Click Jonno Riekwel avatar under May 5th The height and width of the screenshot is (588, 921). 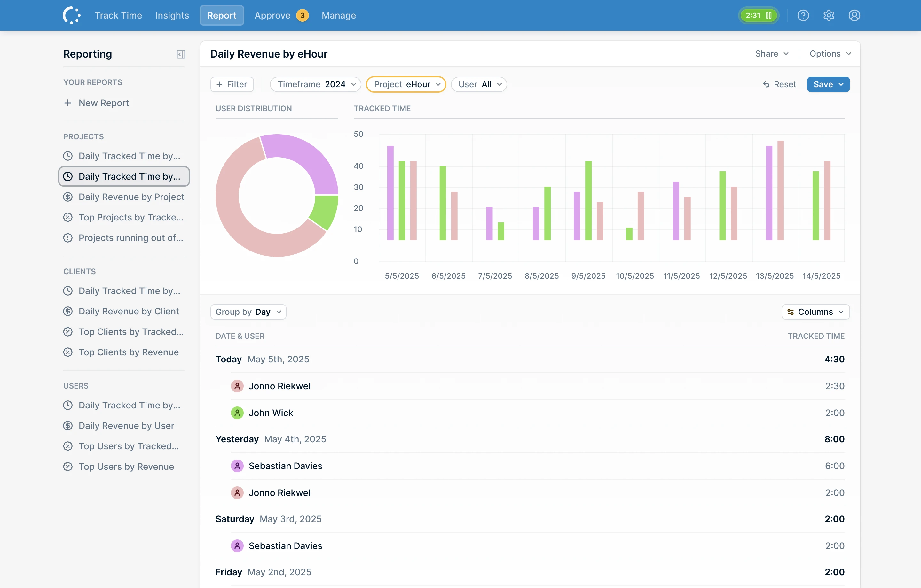pyautogui.click(x=237, y=386)
